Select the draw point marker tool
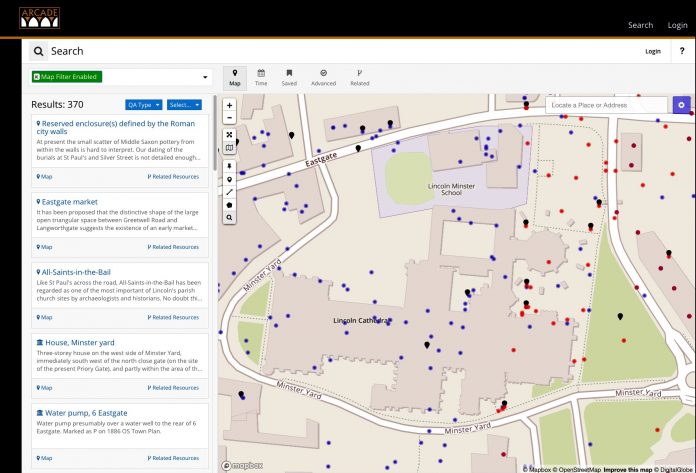696x473 pixels. pos(230,179)
